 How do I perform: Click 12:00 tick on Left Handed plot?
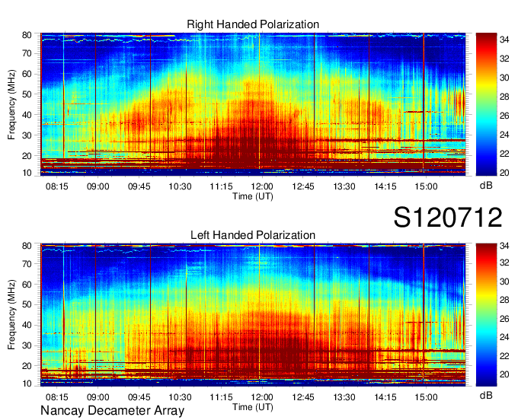click(262, 397)
